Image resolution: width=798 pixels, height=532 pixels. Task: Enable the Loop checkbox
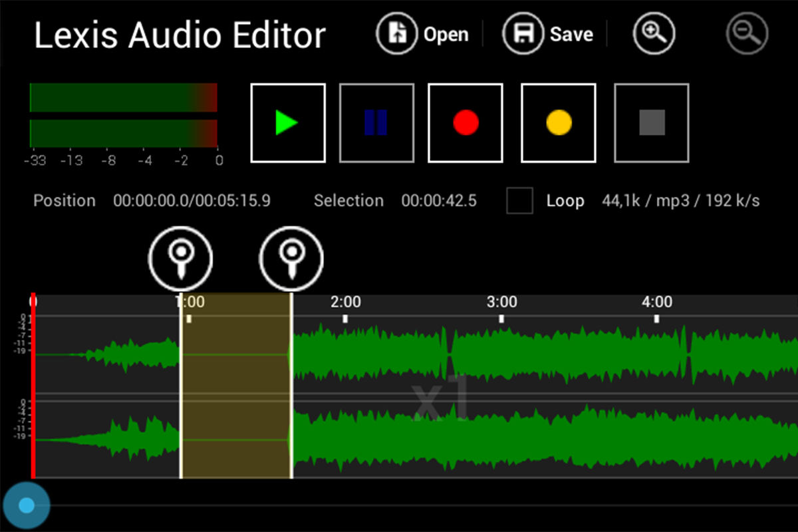(519, 201)
